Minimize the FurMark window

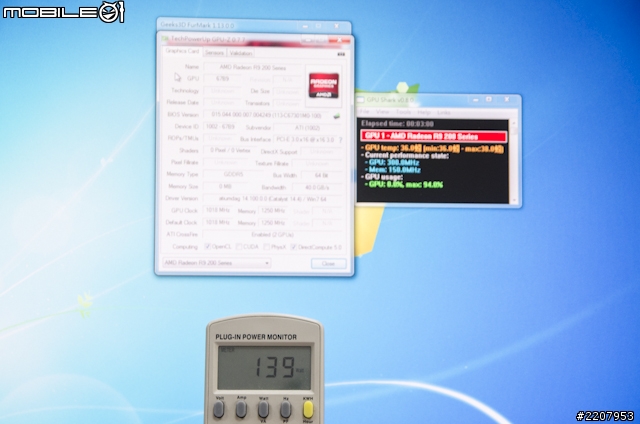coord(305,26)
